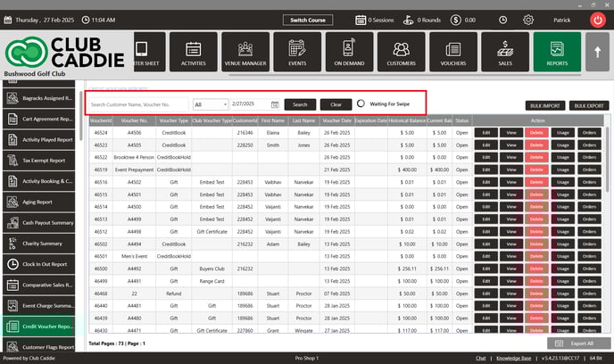Open Cart Agreement Report in sidebar
This screenshot has width=614, height=364.
click(x=38, y=119)
